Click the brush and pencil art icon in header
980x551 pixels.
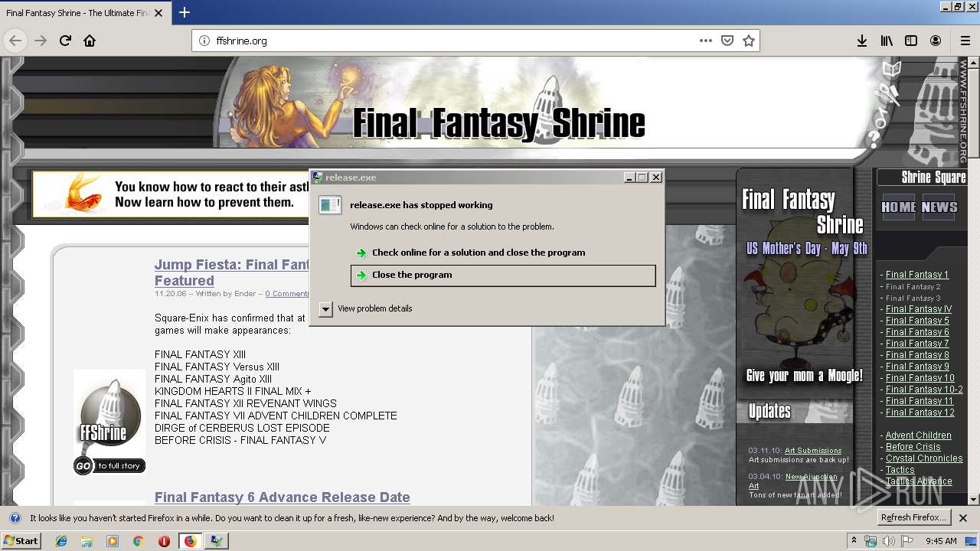pos(888,94)
